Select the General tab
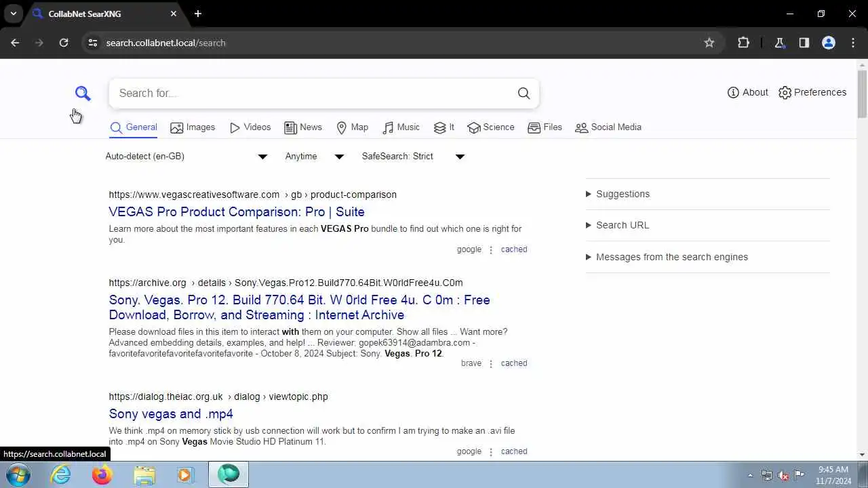The width and height of the screenshot is (868, 488). coord(134,127)
